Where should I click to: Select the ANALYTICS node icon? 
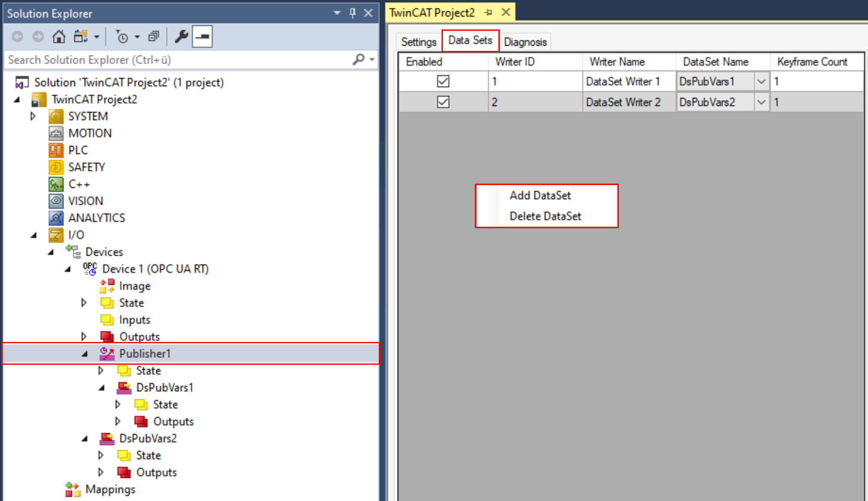[x=56, y=218]
